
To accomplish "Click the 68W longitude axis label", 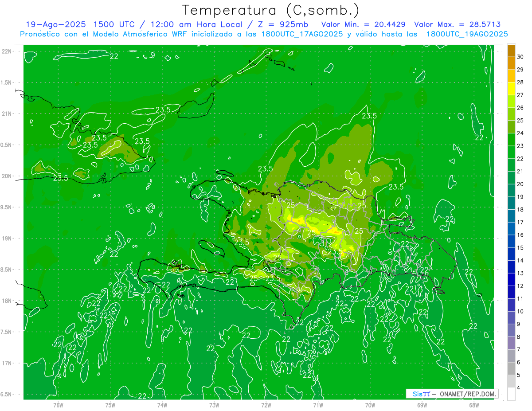I will tap(474, 405).
